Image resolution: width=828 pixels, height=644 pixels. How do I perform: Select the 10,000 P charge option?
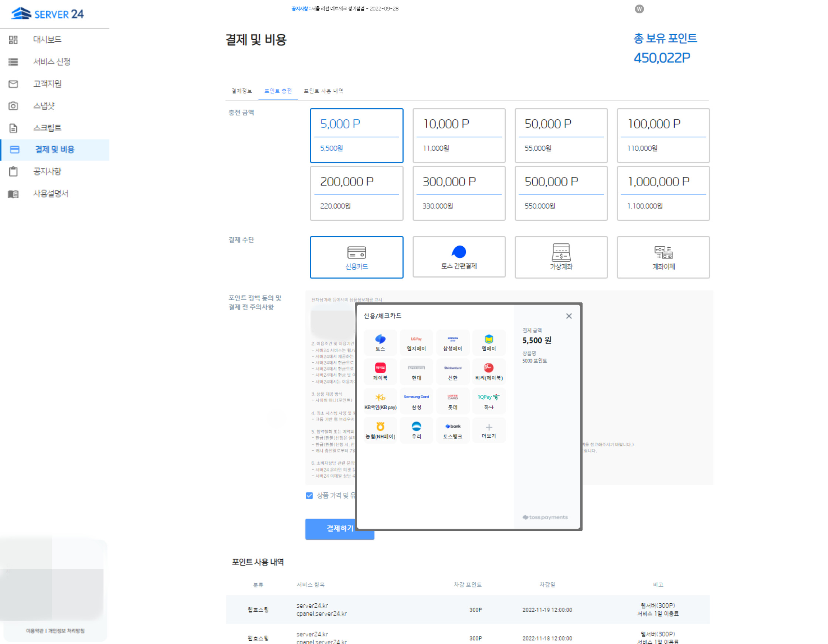tap(459, 135)
